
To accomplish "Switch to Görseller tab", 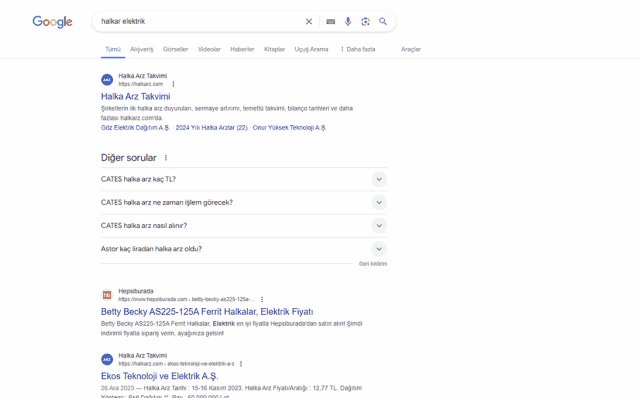I will coord(176,49).
